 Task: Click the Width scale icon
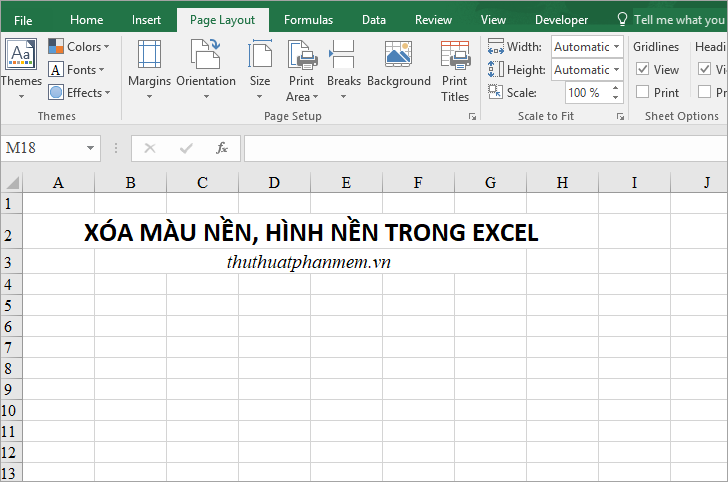(496, 46)
